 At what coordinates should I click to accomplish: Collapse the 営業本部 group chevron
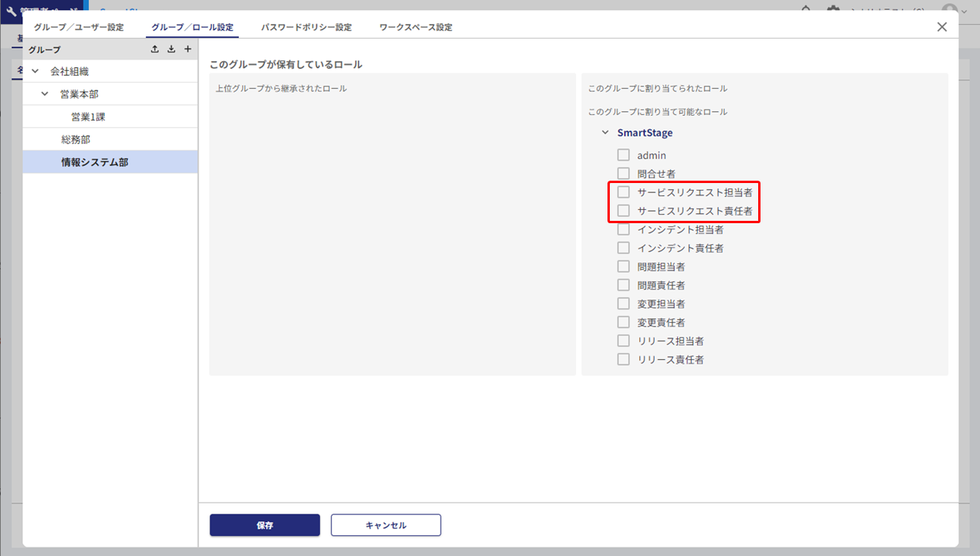click(45, 94)
